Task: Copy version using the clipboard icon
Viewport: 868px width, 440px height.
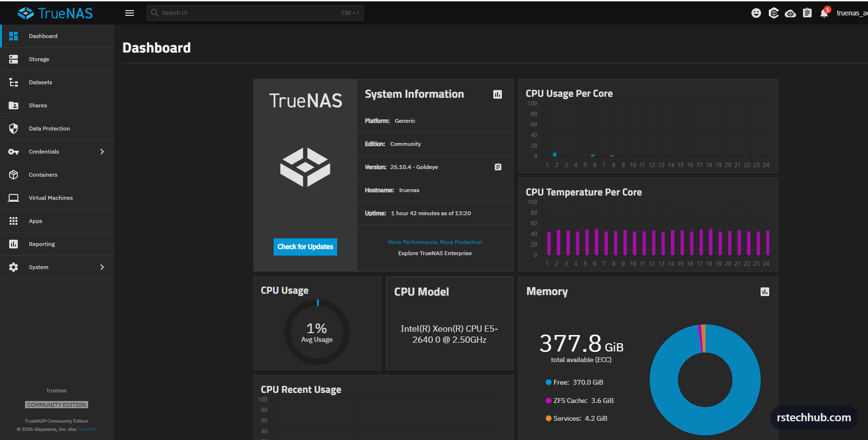Action: (x=498, y=167)
